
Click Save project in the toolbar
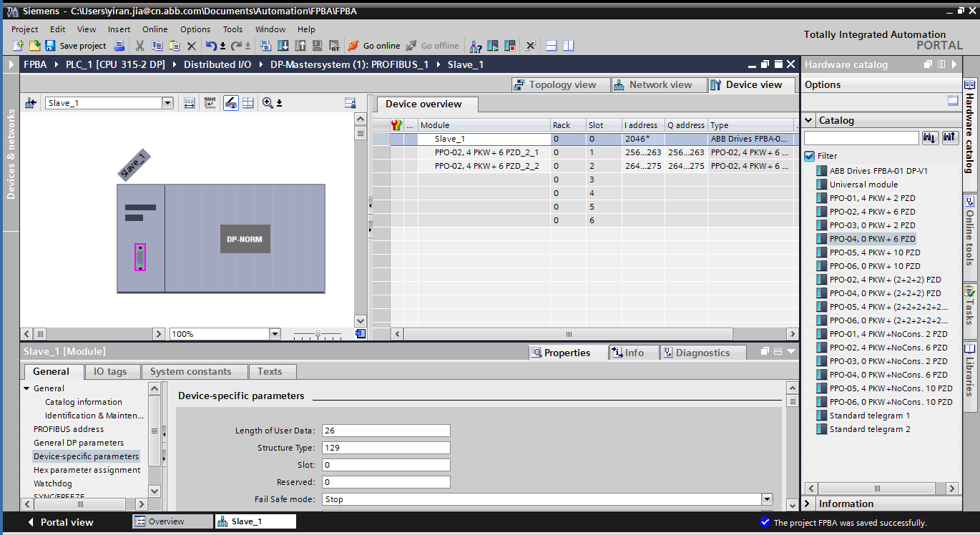click(x=75, y=46)
